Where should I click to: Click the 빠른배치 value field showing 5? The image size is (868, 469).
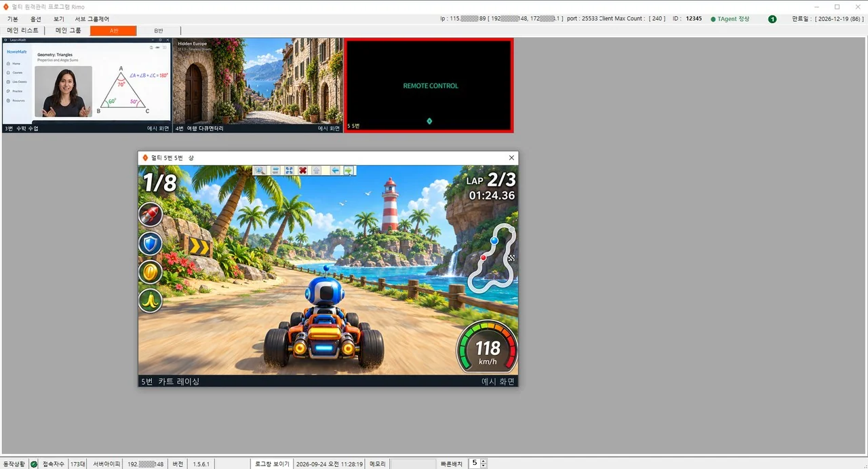474,464
